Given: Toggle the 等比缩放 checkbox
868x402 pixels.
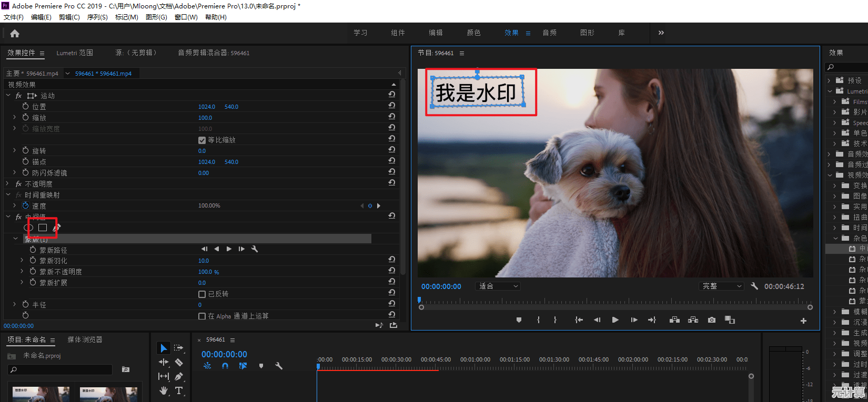Looking at the screenshot, I should point(202,140).
